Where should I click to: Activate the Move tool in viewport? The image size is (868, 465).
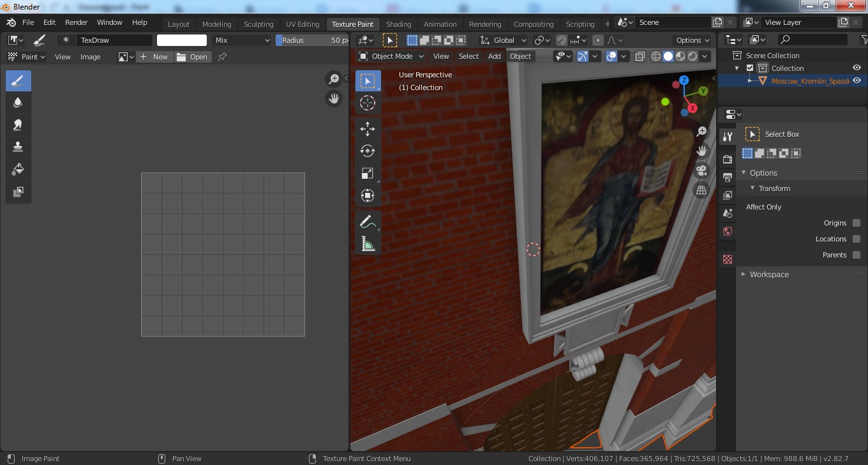(368, 129)
